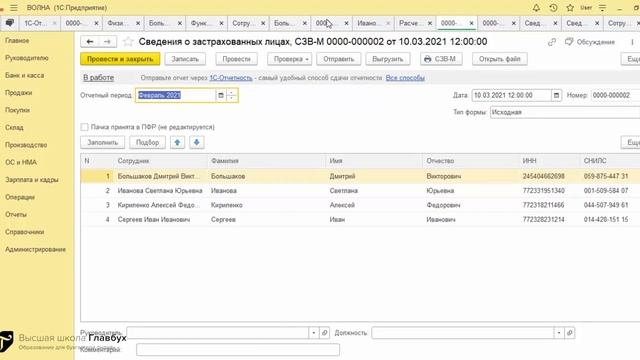Image resolution: width=640 pixels, height=360 pixels.
Task: Click the Номер input field
Action: (615, 96)
